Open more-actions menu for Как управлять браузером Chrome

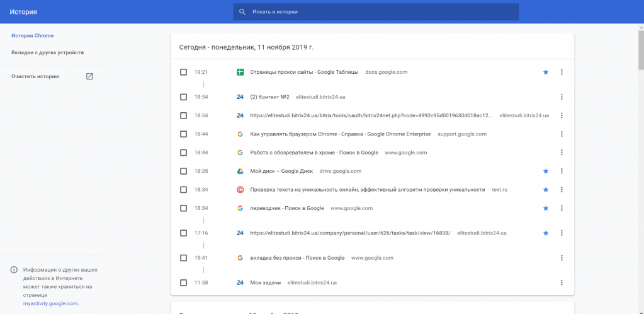[x=562, y=134]
